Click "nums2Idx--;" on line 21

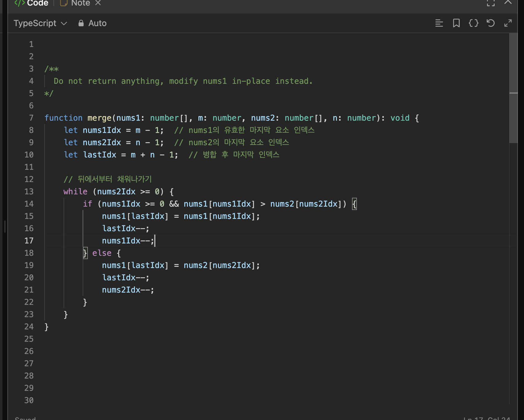click(128, 290)
